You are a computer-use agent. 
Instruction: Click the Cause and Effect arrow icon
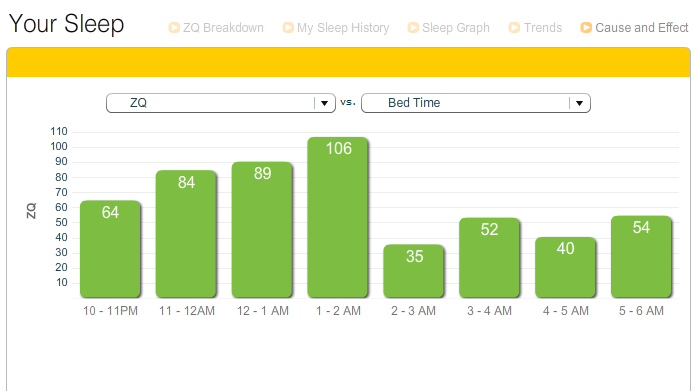coord(586,28)
